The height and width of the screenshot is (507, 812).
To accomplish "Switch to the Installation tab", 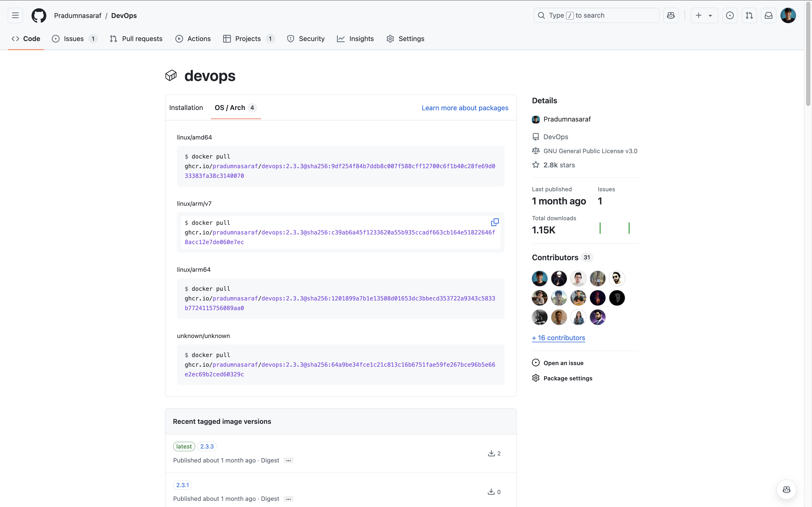I will tap(186, 108).
